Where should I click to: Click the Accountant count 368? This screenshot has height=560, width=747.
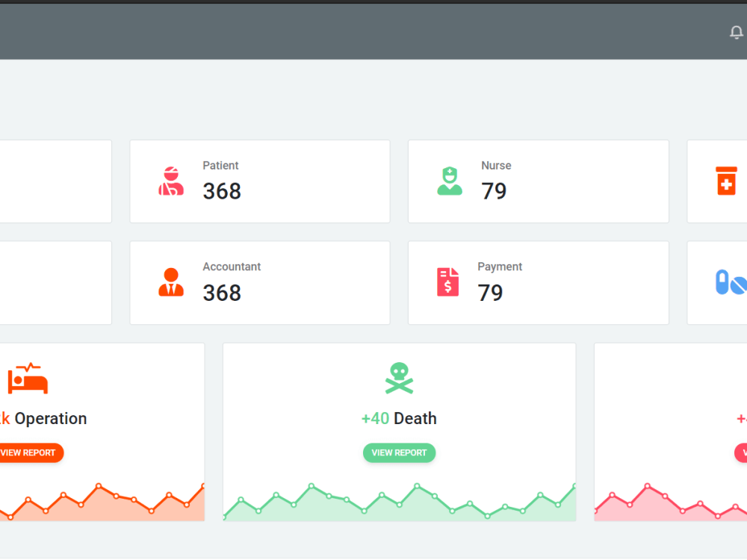point(222,293)
